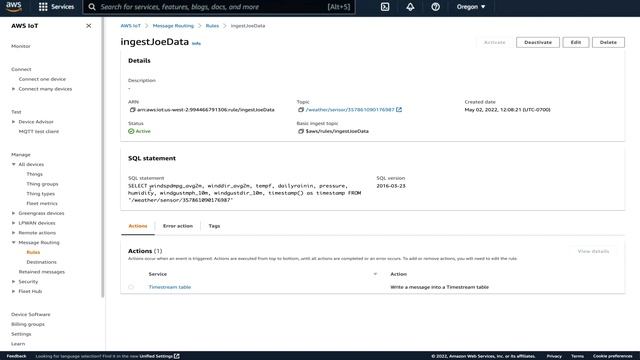The height and width of the screenshot is (360, 640).
Task: Open Terms footer link
Action: pyautogui.click(x=577, y=356)
